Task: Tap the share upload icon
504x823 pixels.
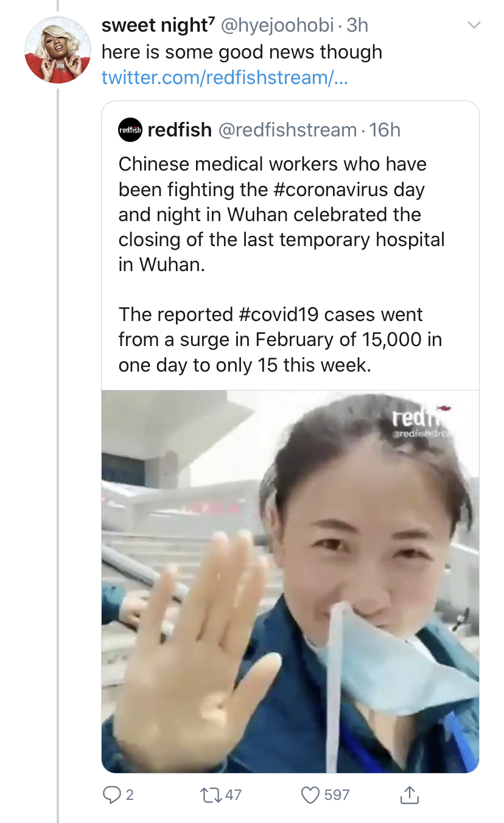Action: (410, 794)
